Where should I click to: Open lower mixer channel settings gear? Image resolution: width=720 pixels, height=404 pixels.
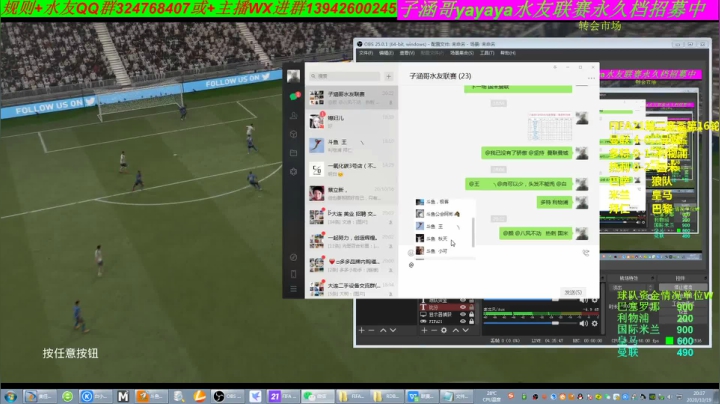pyautogui.click(x=595, y=323)
